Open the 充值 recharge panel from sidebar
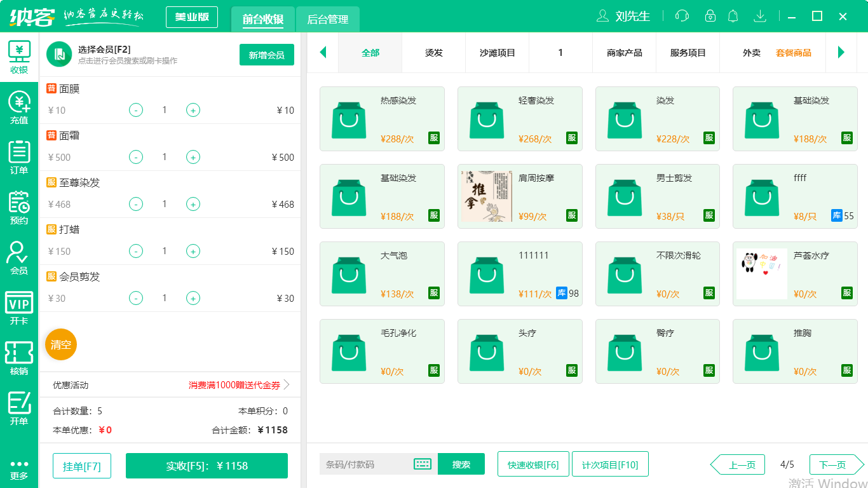The width and height of the screenshot is (868, 488). (x=18, y=107)
